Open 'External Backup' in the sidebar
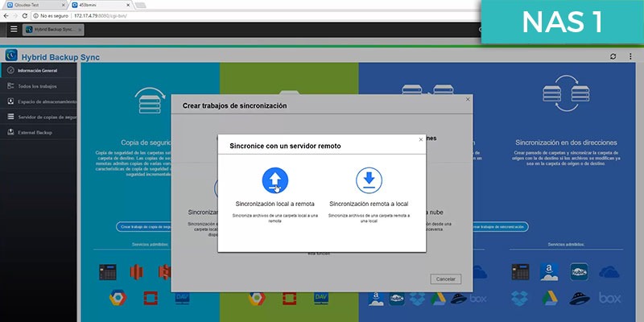Viewport: 644px width, 322px height. coord(39,133)
